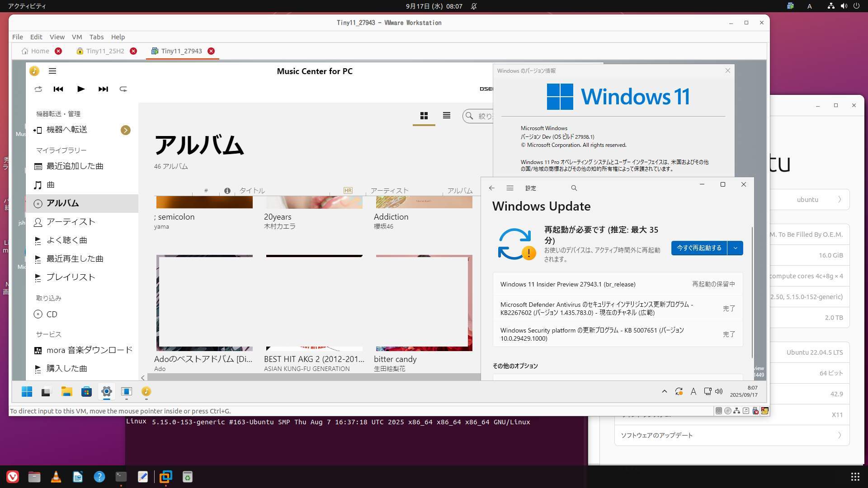Skip to next track in Music Center

(x=103, y=89)
